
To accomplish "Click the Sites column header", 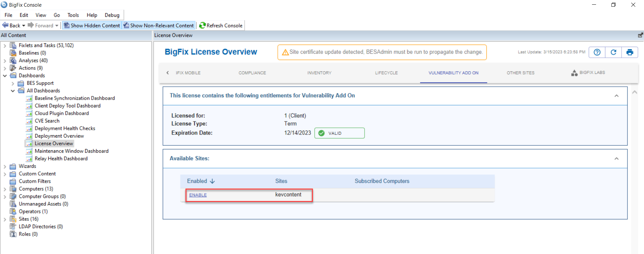I will pos(281,181).
